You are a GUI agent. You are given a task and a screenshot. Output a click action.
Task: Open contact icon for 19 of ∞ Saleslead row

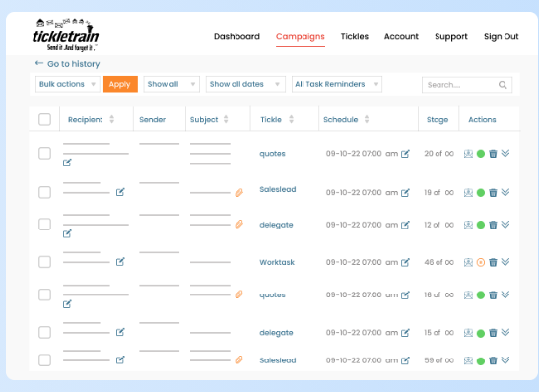tap(468, 193)
